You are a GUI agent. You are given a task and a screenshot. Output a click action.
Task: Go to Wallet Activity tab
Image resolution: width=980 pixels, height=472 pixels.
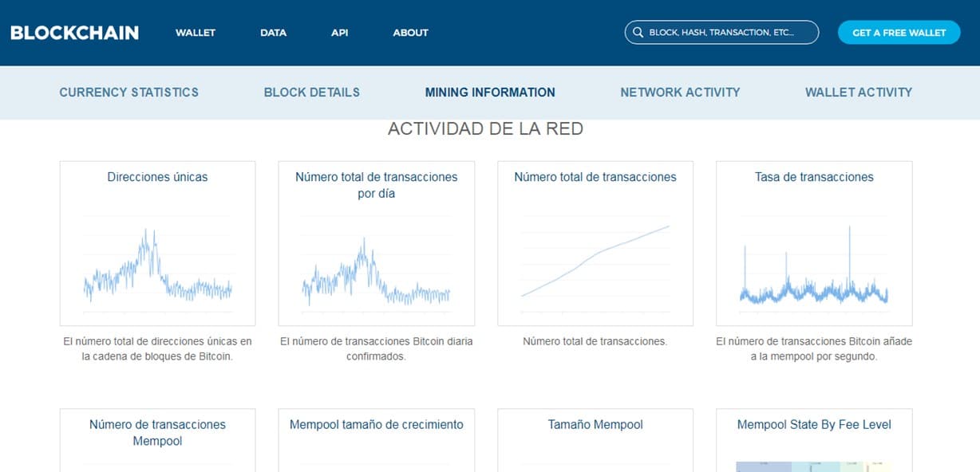(858, 92)
